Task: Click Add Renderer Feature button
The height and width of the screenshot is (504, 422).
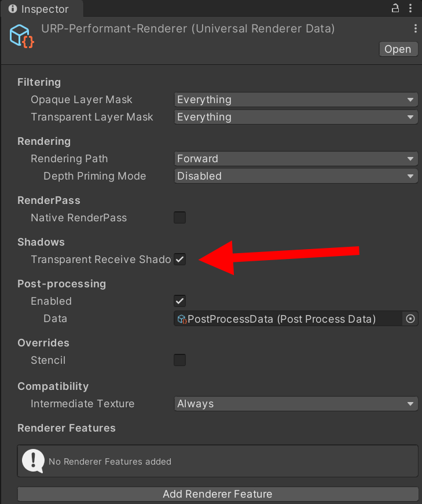Action: pyautogui.click(x=218, y=494)
